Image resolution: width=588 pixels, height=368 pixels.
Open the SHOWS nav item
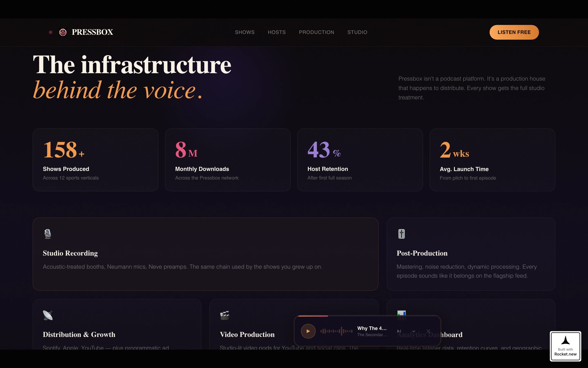point(245,32)
